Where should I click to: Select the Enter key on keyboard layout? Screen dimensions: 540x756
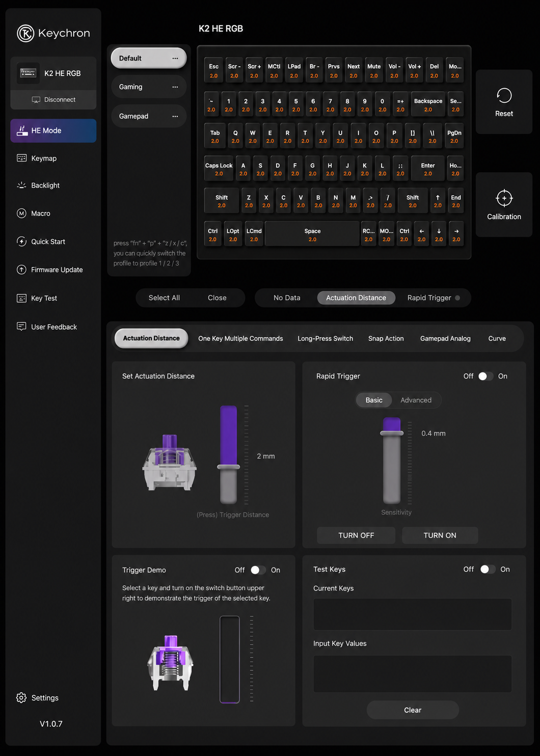pos(428,169)
